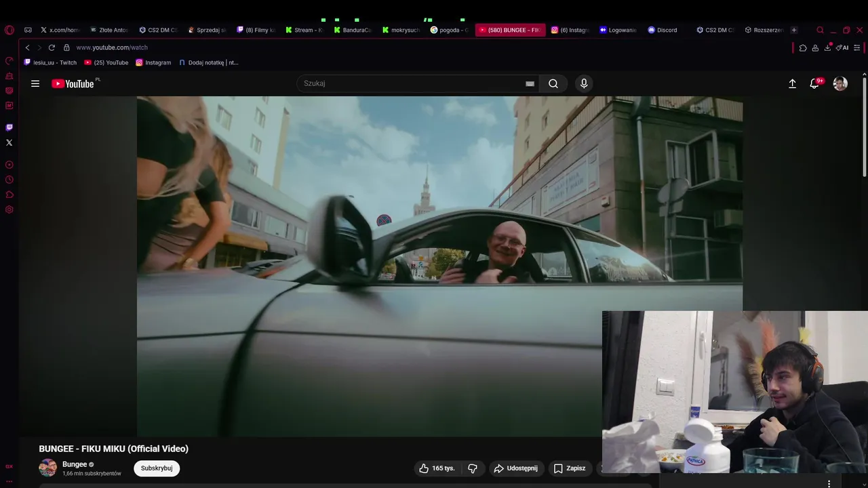The image size is (868, 488).
Task: Switch to the Logowanie tab
Action: pos(619,30)
